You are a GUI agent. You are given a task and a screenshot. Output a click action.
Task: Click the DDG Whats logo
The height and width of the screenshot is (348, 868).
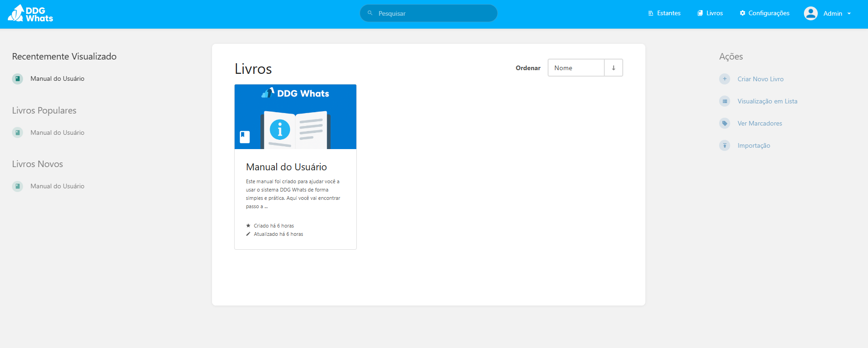click(x=30, y=14)
